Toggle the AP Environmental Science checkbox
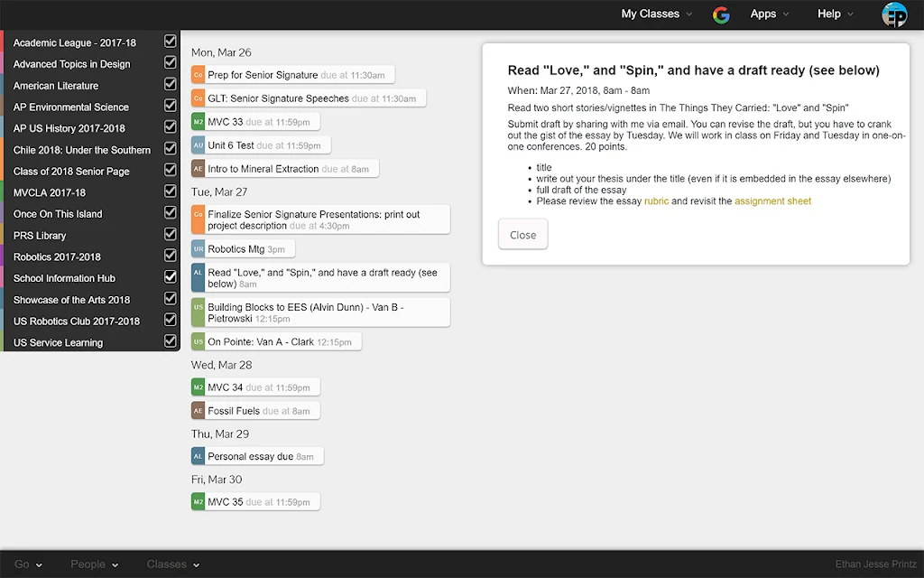Viewport: 924px width, 578px height. pyautogui.click(x=171, y=106)
